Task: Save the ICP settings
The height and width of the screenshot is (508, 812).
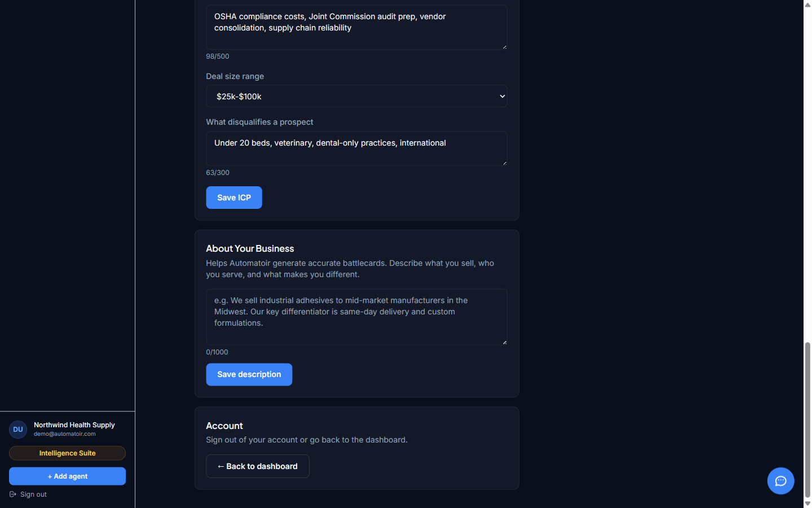Action: 234,198
